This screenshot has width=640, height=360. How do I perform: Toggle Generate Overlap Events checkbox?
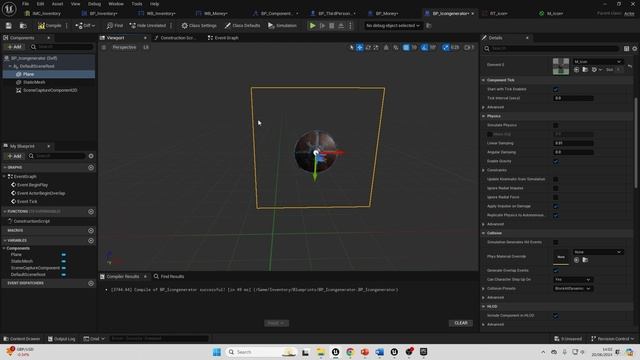pos(556,271)
